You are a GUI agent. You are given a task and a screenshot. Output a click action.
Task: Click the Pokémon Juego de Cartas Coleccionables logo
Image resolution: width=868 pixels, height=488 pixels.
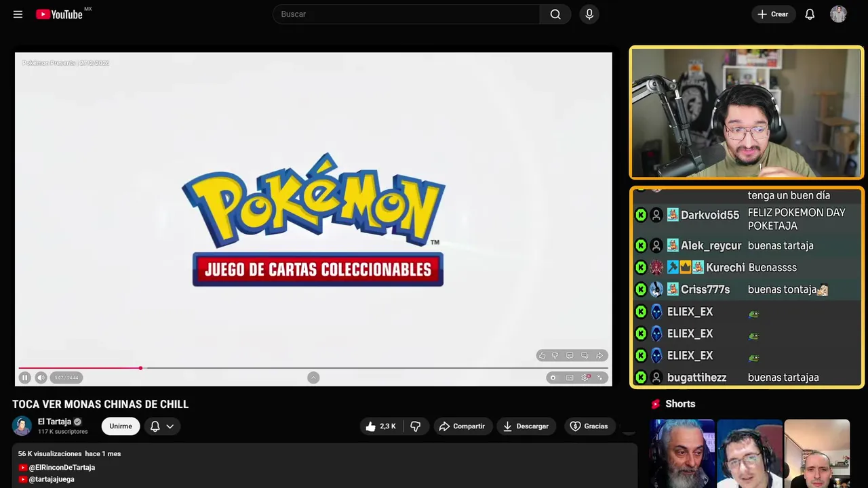(x=313, y=220)
